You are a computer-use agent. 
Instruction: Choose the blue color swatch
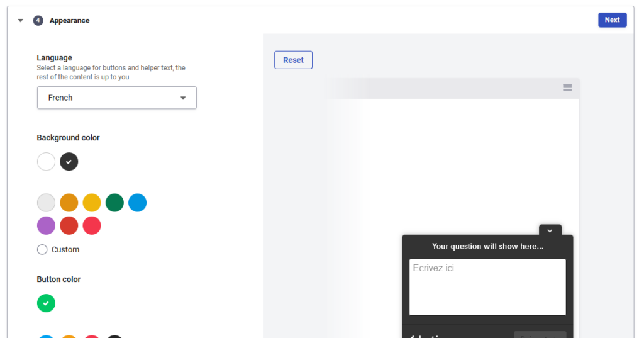[137, 203]
